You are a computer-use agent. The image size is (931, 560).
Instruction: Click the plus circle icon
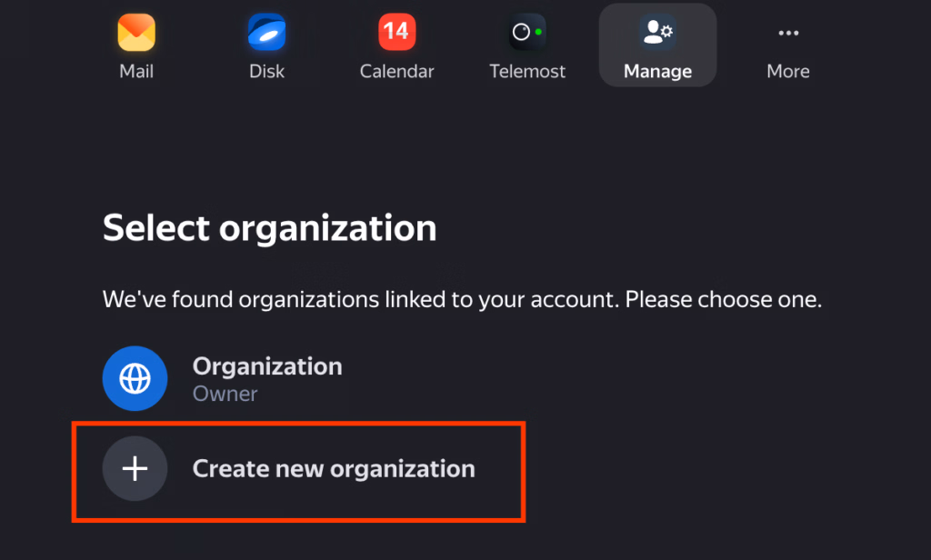point(135,468)
